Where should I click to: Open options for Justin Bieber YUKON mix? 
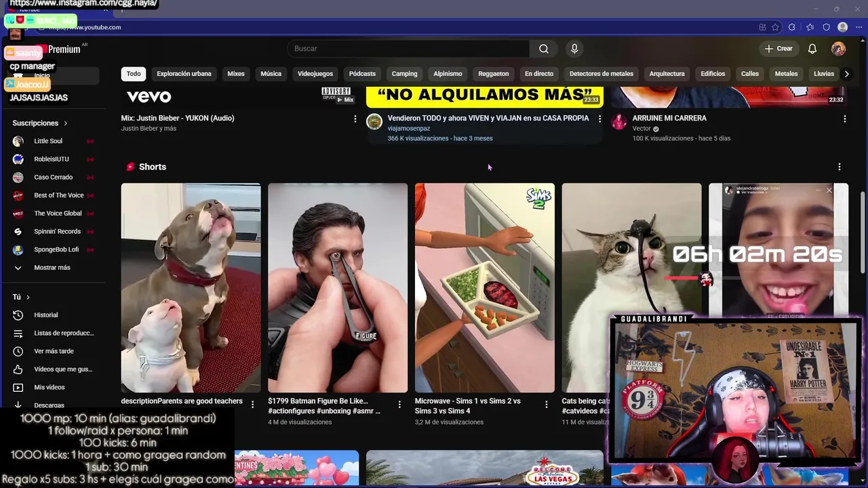pos(355,119)
